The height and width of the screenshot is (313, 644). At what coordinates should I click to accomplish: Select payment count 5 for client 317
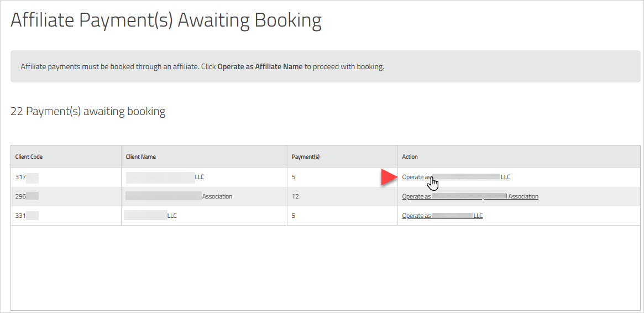[294, 177]
